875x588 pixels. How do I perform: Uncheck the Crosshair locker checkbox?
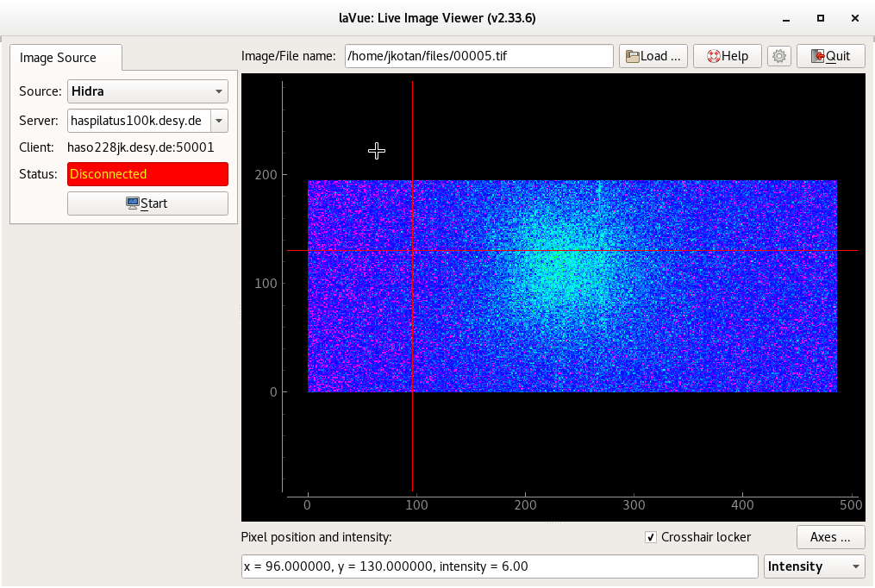(x=651, y=537)
